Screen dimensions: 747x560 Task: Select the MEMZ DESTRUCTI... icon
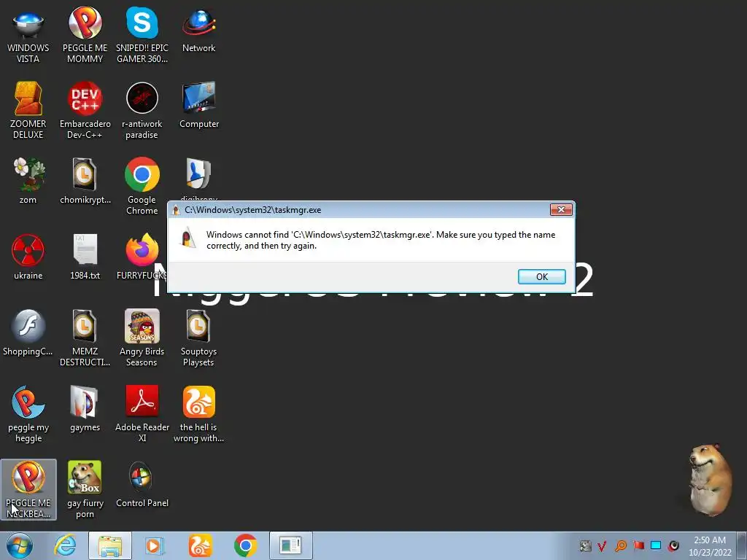click(85, 338)
